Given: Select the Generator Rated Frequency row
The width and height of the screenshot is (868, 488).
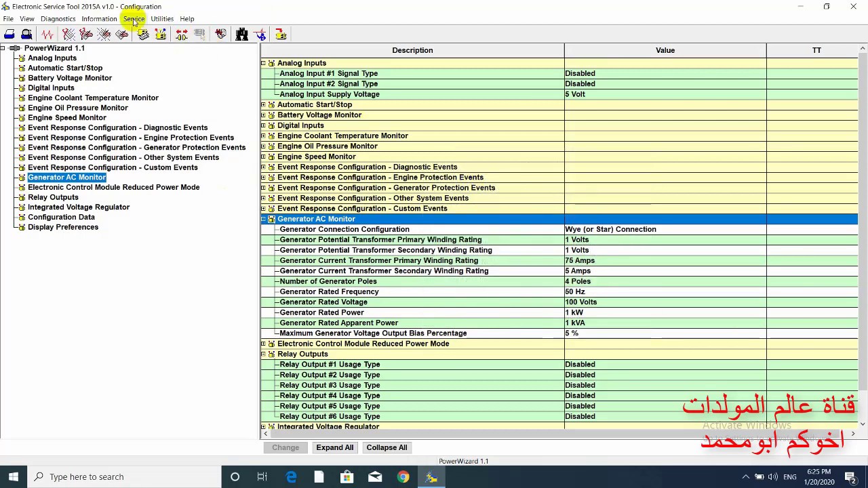Looking at the screenshot, I should [x=559, y=291].
